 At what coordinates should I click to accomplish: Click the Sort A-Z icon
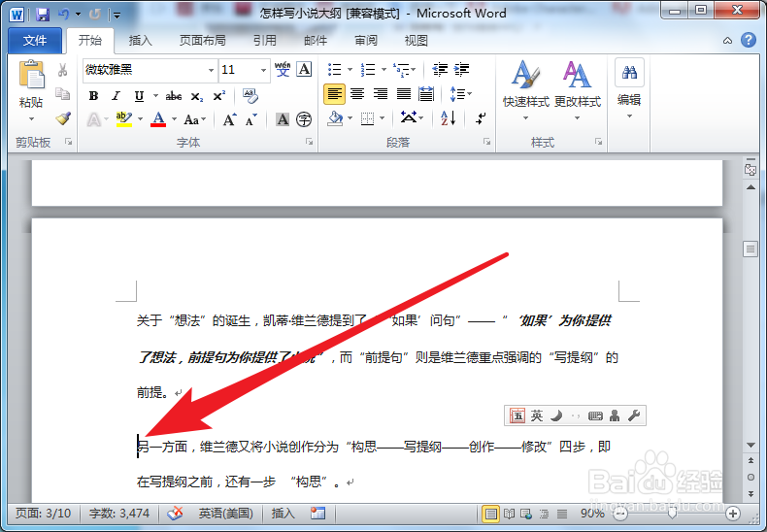pos(449,118)
